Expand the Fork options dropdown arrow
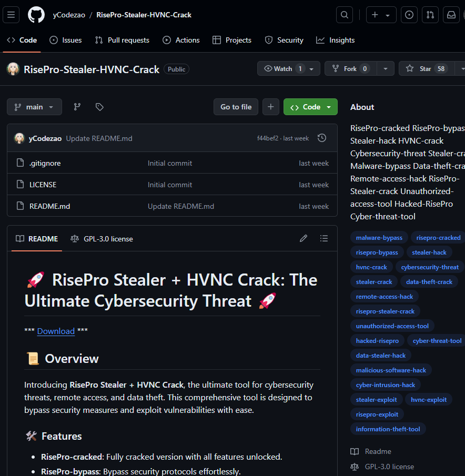465x476 pixels. pyautogui.click(x=386, y=69)
